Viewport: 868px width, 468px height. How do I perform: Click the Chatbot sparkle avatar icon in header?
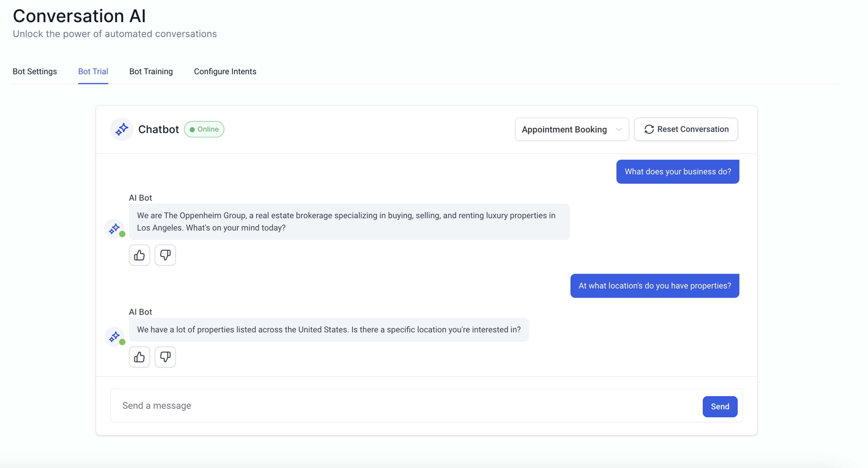point(122,129)
